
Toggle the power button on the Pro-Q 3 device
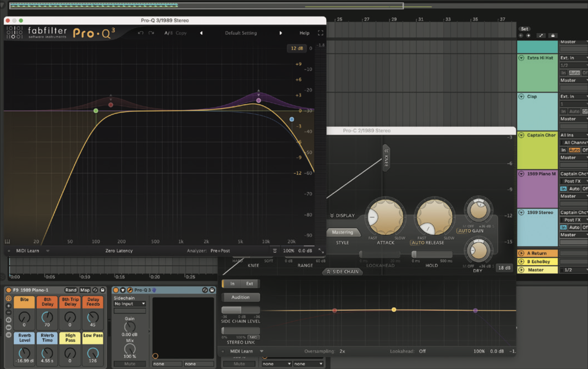click(x=115, y=290)
